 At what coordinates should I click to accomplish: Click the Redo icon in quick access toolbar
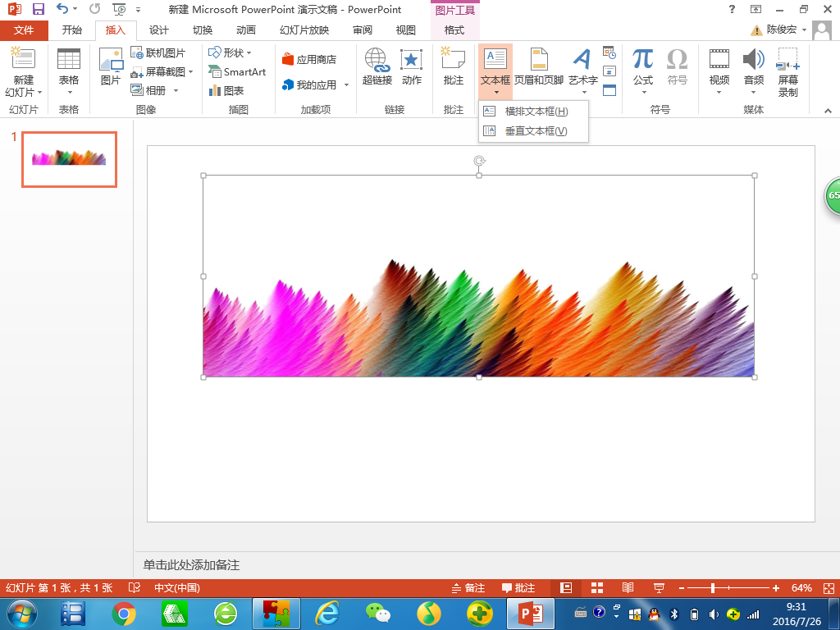click(95, 9)
